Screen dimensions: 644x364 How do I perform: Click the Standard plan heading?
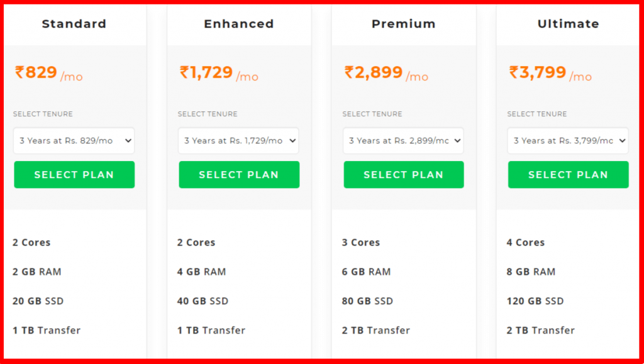coord(74,24)
